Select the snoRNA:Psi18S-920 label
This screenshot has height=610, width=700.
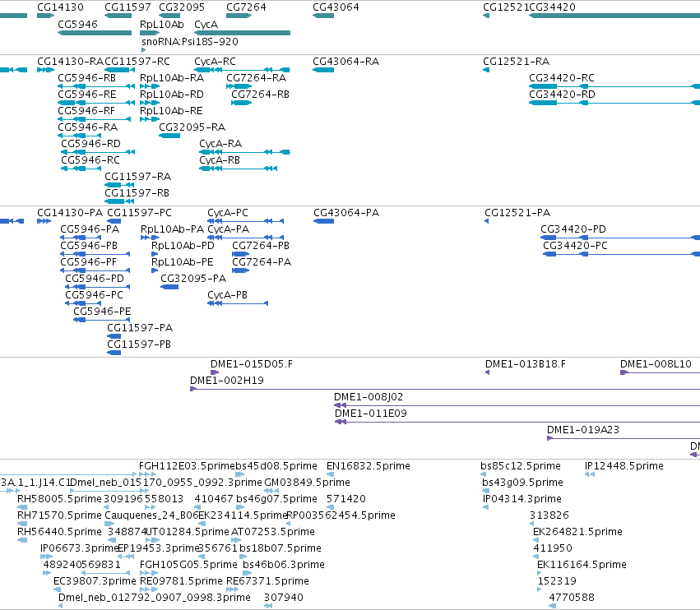pyautogui.click(x=190, y=41)
